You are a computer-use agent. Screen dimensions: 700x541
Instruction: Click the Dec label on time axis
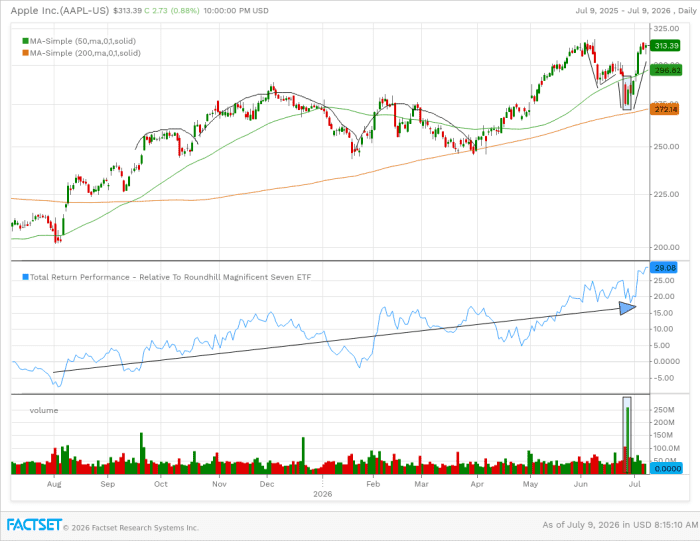pos(267,484)
